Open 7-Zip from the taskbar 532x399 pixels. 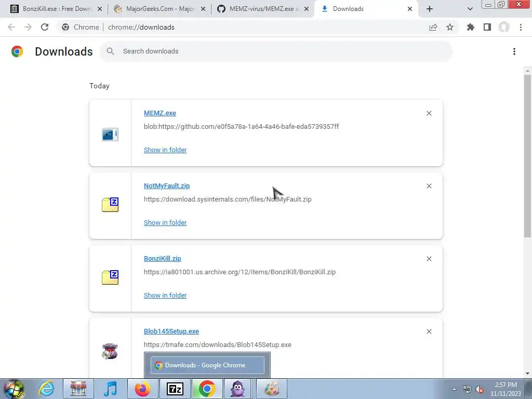point(175,389)
